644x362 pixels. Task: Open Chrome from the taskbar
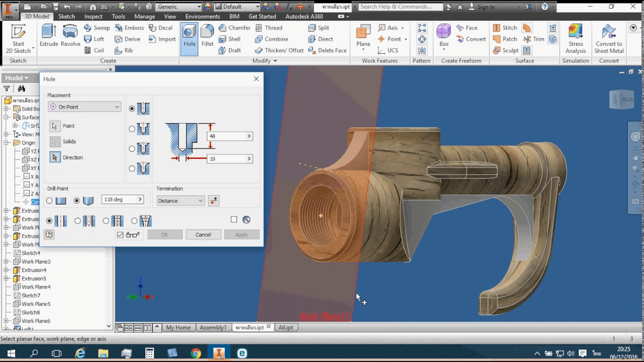(196, 353)
